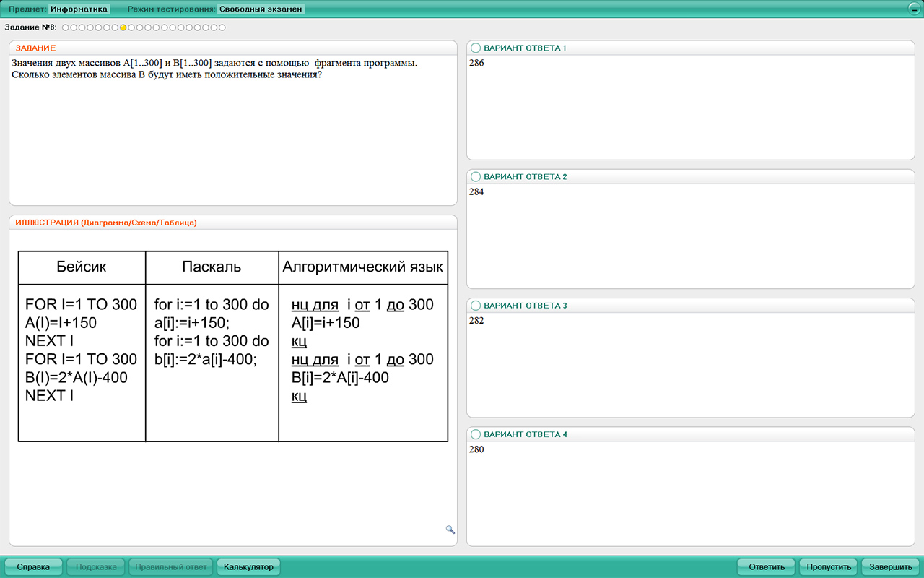Click the round minimize icon in top bar

point(914,9)
